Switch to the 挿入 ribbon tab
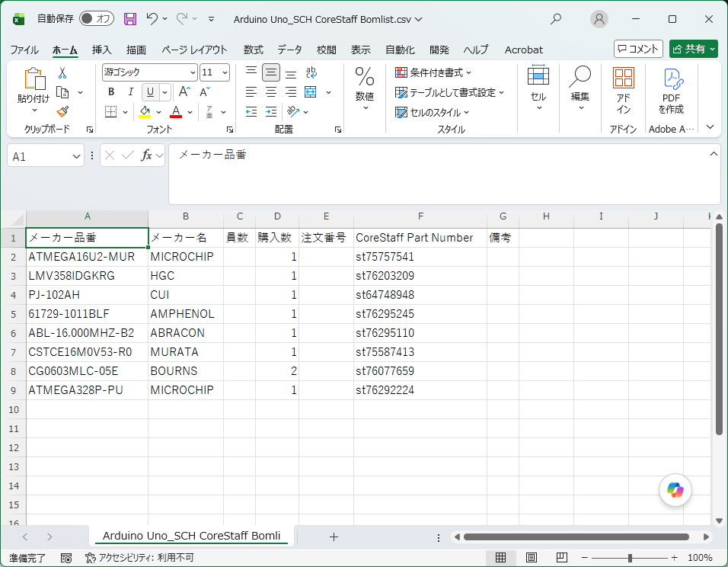Viewport: 728px width, 567px height. (x=102, y=50)
